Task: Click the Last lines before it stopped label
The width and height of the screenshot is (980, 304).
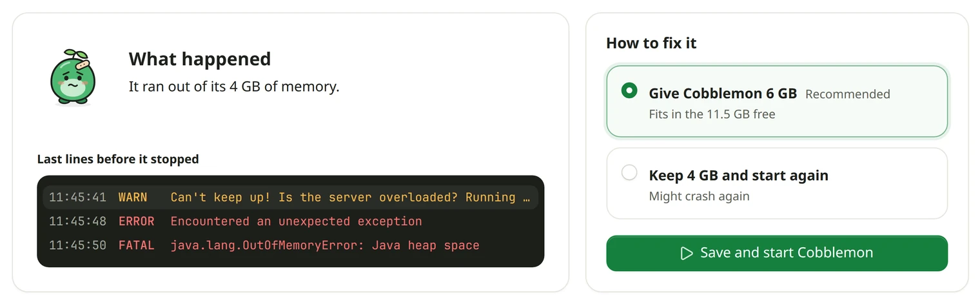Action: 118,159
